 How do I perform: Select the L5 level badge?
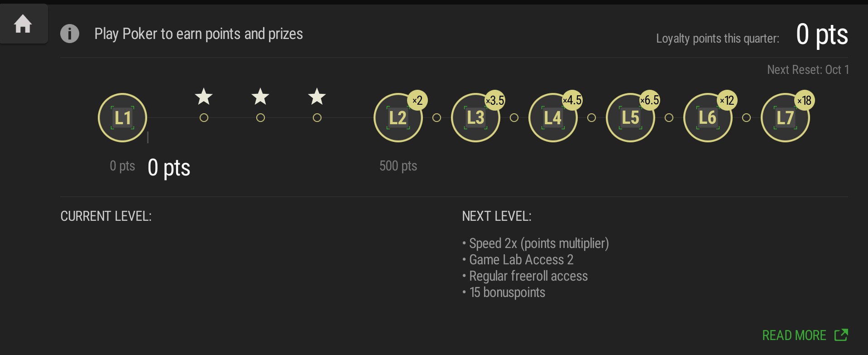[630, 118]
